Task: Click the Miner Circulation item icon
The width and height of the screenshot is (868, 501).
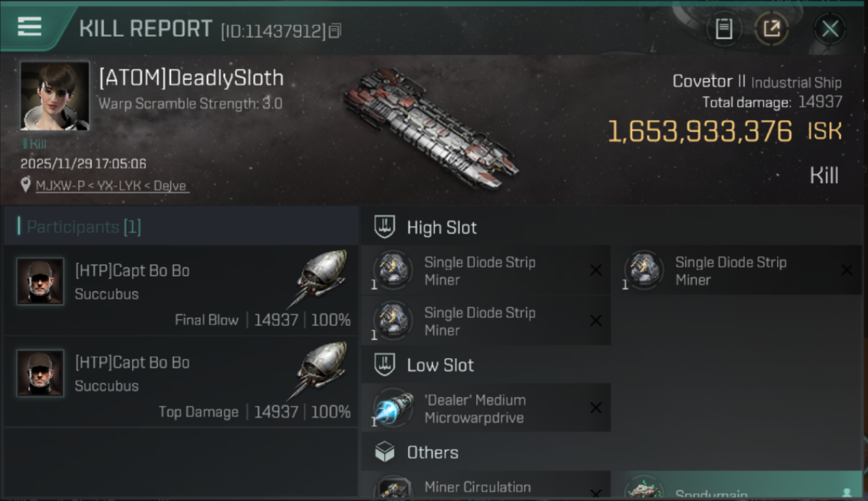Action: (393, 488)
